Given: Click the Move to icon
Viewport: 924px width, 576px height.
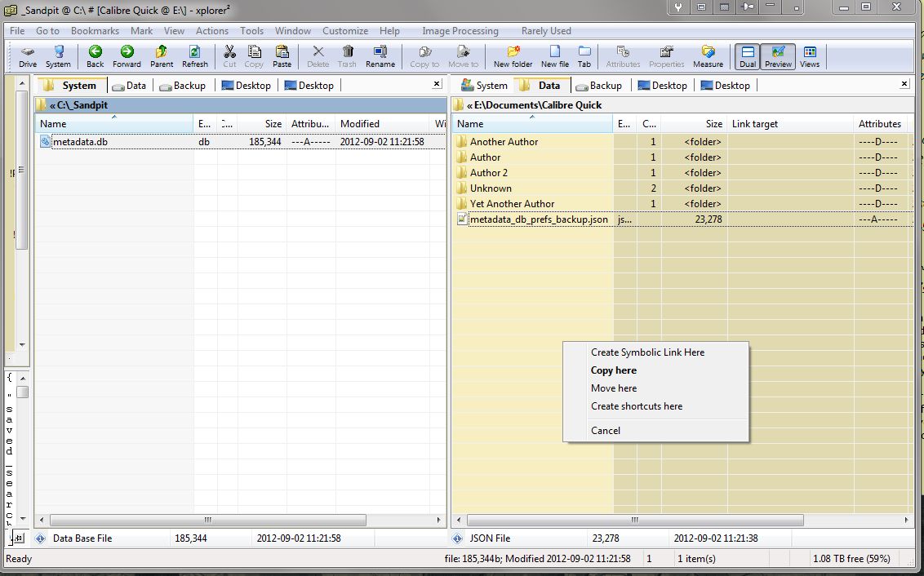Looking at the screenshot, I should point(463,56).
